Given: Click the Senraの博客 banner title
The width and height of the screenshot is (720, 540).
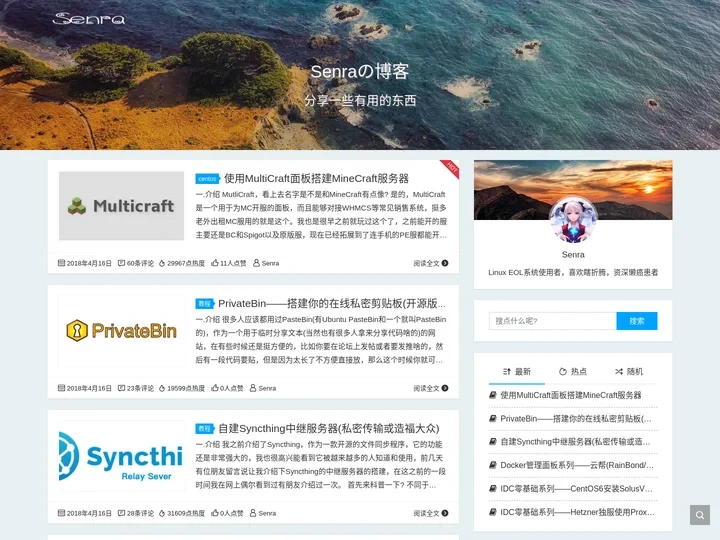Looking at the screenshot, I should coord(360,71).
